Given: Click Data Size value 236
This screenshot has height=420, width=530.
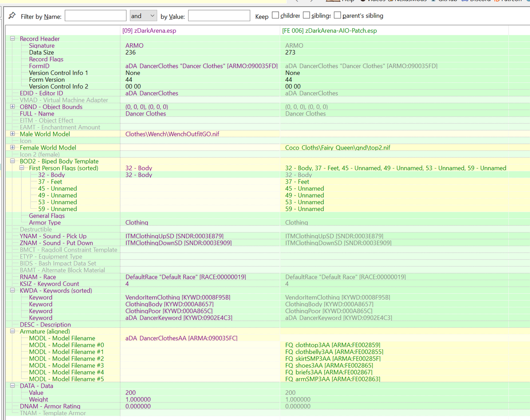Looking at the screenshot, I should [x=131, y=52].
